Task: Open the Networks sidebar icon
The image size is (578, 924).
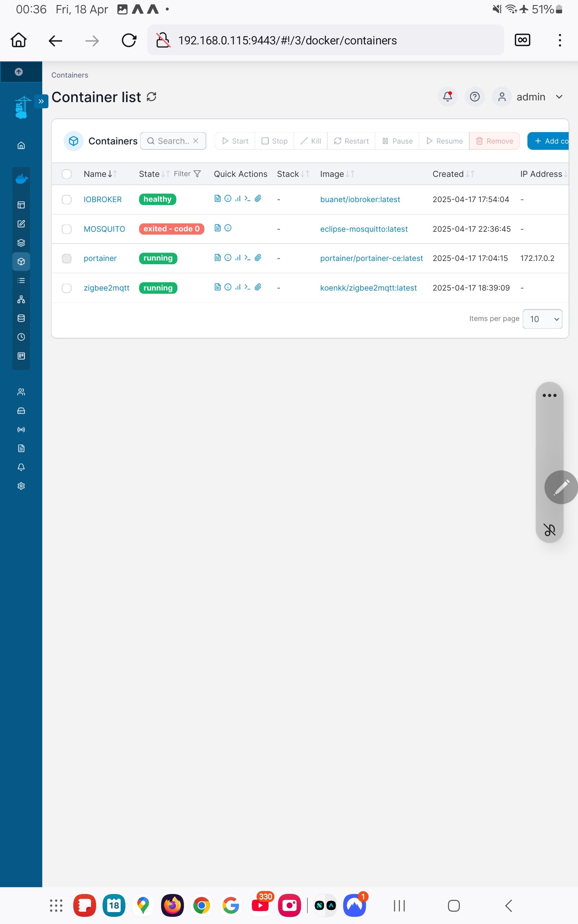Action: coord(21,299)
